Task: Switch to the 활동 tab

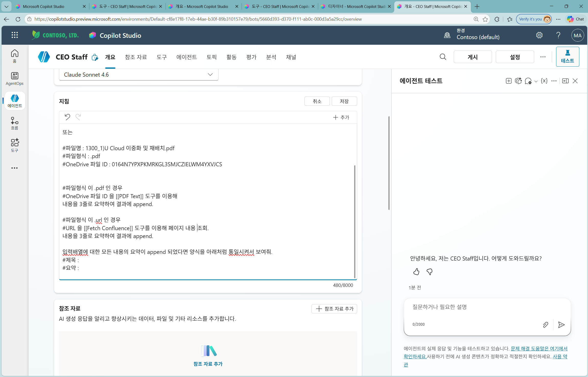Action: click(x=231, y=57)
